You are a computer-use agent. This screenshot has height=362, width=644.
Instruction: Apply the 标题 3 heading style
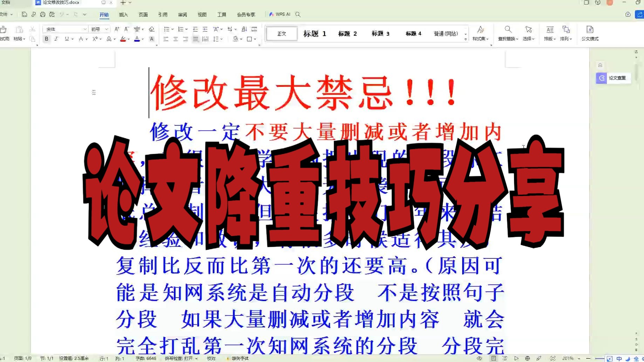[381, 34]
